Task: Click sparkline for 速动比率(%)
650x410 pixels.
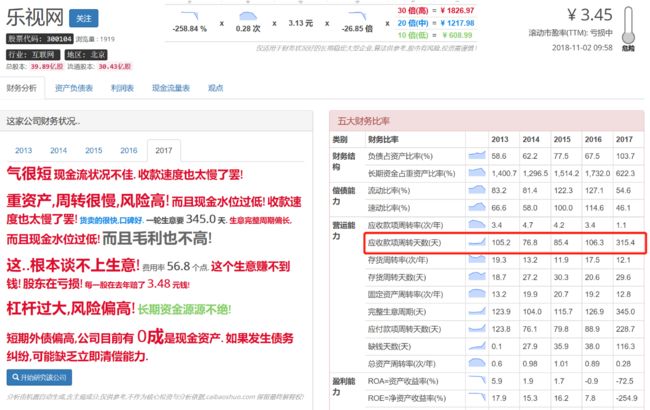Action: [x=477, y=207]
